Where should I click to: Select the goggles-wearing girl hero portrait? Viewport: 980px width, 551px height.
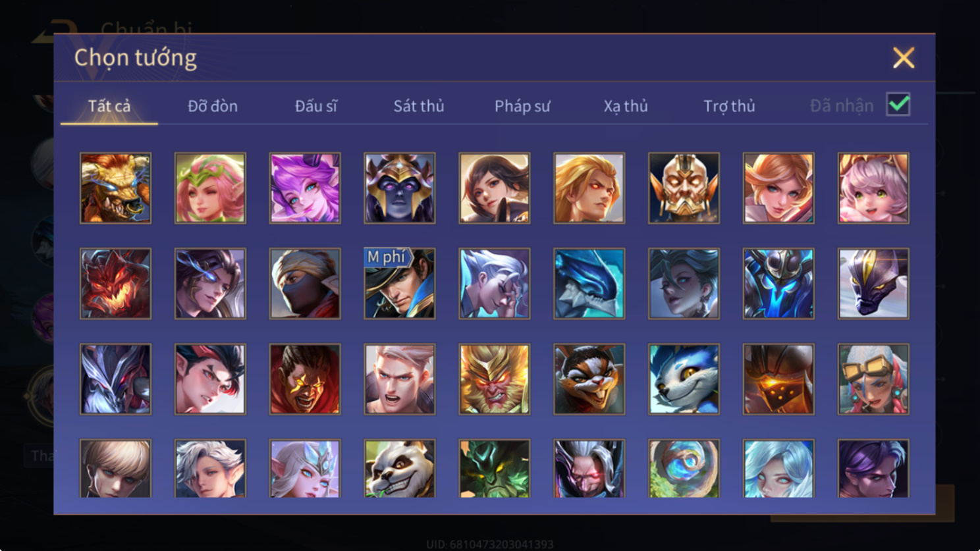pos(873,379)
